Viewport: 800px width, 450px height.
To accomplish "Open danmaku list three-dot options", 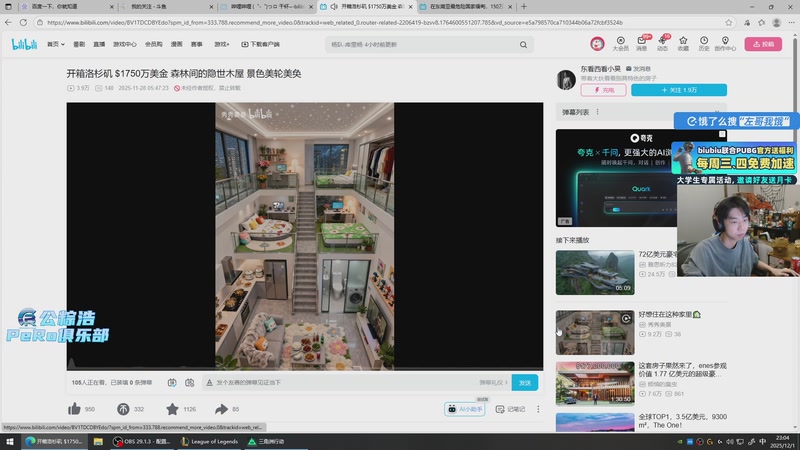I will pyautogui.click(x=597, y=112).
